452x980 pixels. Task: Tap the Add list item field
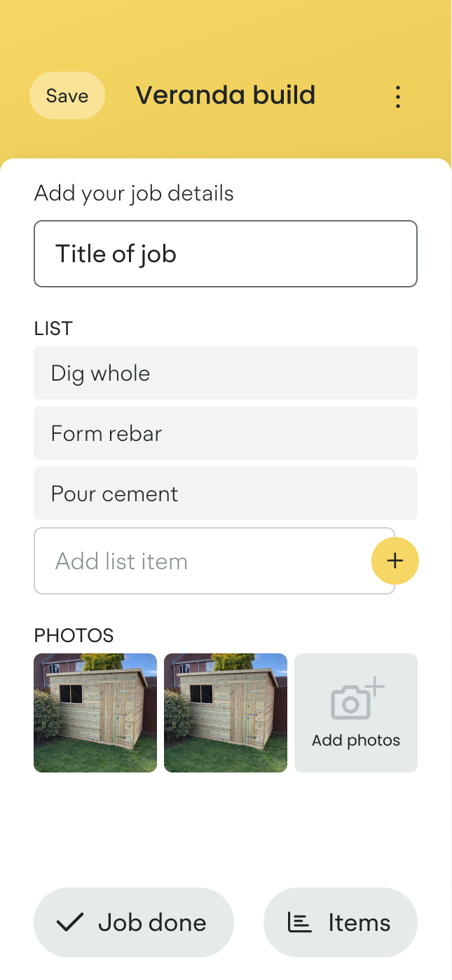click(175, 561)
